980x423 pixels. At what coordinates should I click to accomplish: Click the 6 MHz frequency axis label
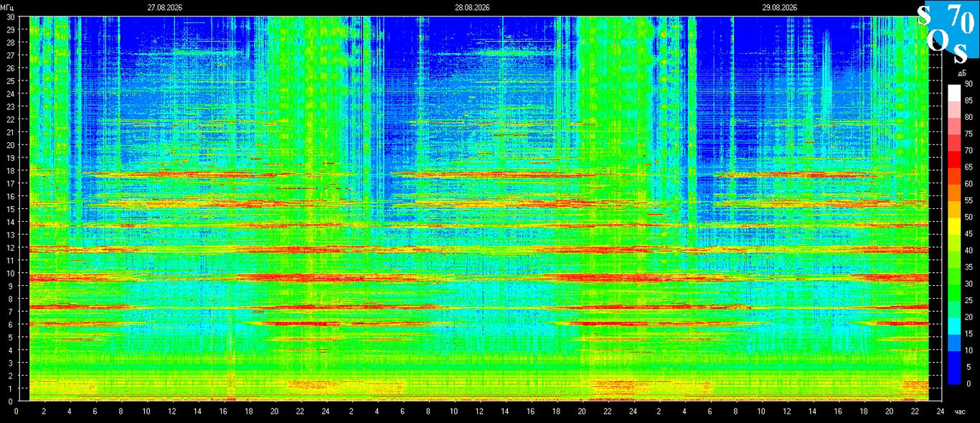[x=12, y=324]
